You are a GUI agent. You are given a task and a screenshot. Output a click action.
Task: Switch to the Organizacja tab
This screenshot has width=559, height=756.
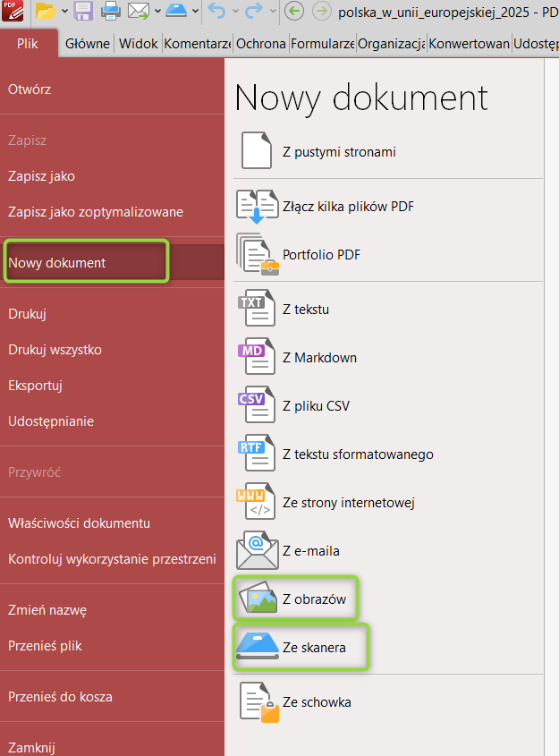(392, 44)
